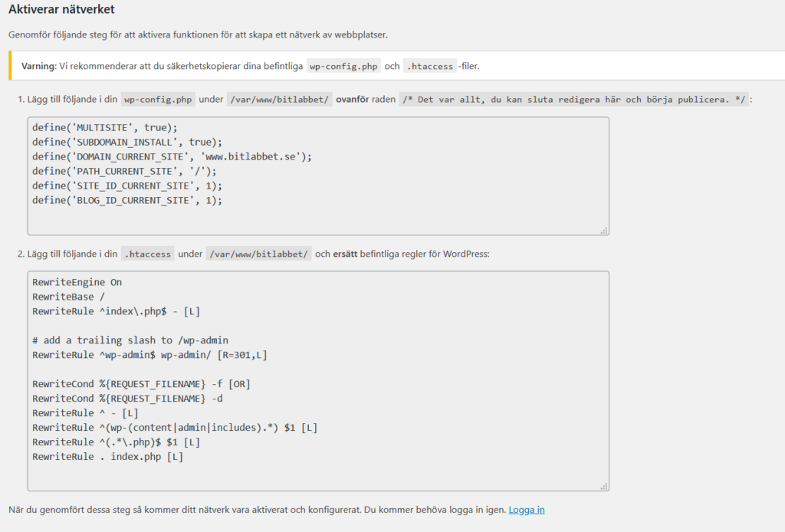The width and height of the screenshot is (785, 532).
Task: Click inside the wp-config.php code textarea
Action: pyautogui.click(x=318, y=176)
